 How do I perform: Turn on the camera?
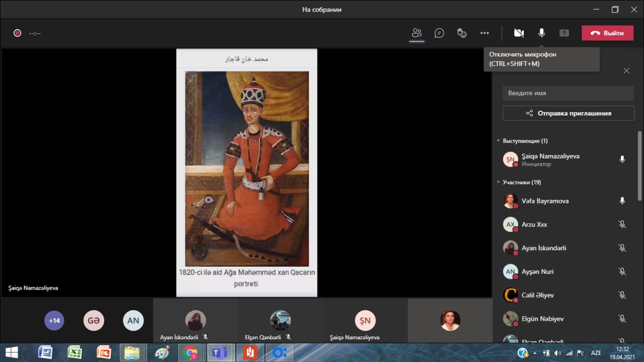(x=519, y=33)
